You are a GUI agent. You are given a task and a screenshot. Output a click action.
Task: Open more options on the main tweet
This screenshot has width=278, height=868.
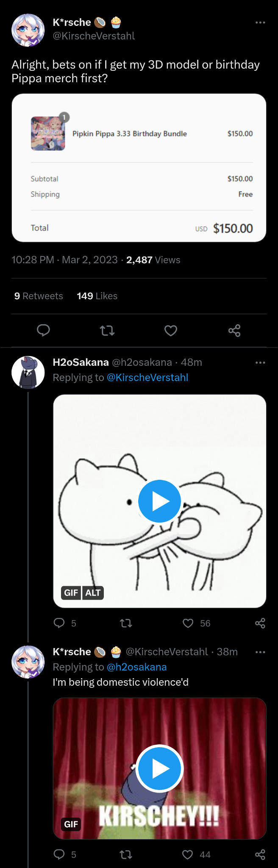(x=260, y=22)
